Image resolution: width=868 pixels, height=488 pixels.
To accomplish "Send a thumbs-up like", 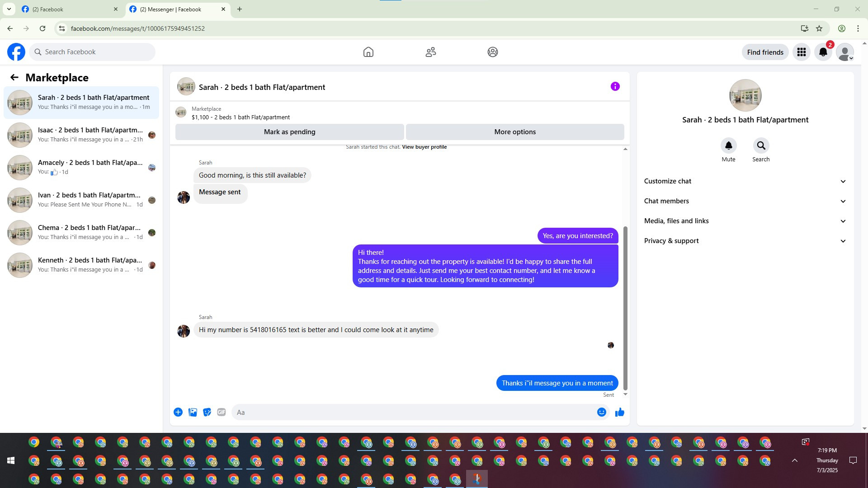I will [x=619, y=412].
